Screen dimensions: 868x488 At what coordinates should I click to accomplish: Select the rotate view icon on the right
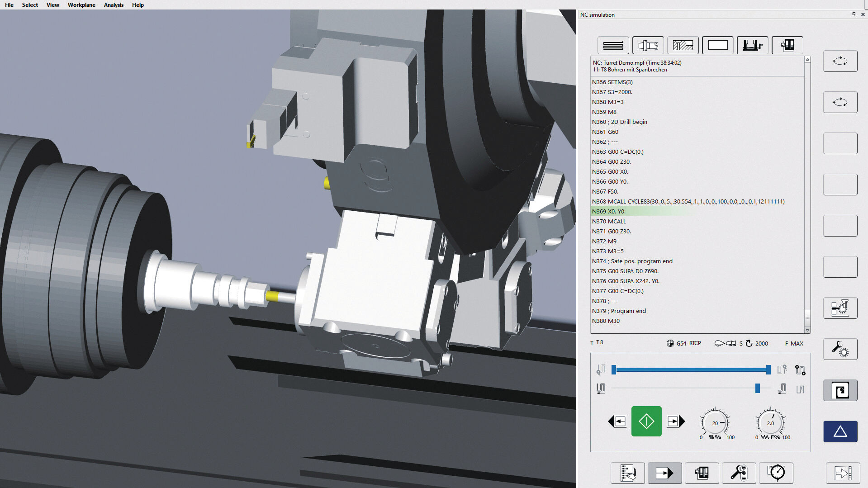(840, 61)
